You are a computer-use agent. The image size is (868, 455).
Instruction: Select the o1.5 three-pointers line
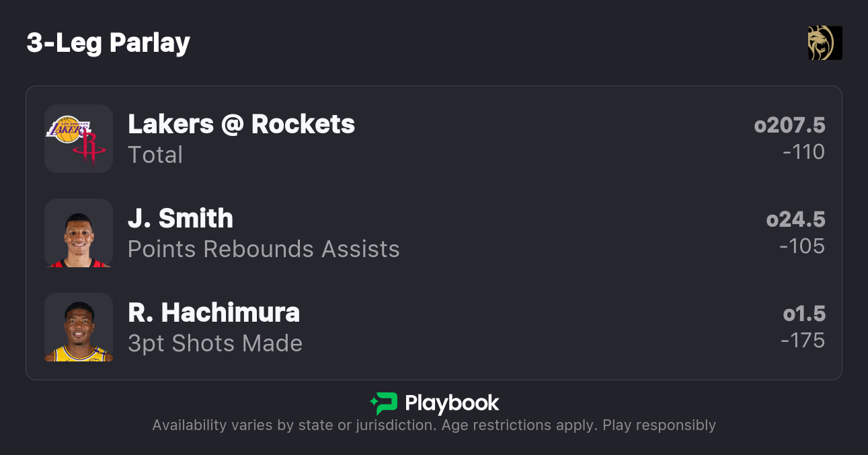(804, 314)
